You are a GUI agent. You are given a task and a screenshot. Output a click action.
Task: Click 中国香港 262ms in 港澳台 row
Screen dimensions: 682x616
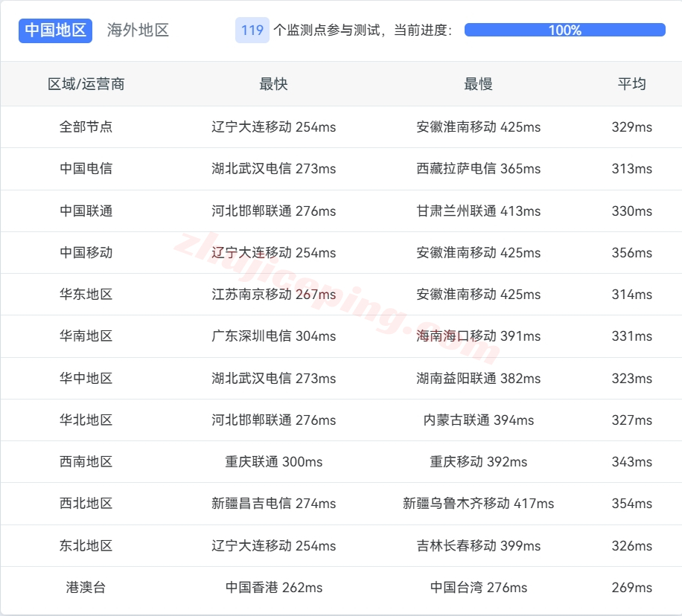(x=273, y=588)
